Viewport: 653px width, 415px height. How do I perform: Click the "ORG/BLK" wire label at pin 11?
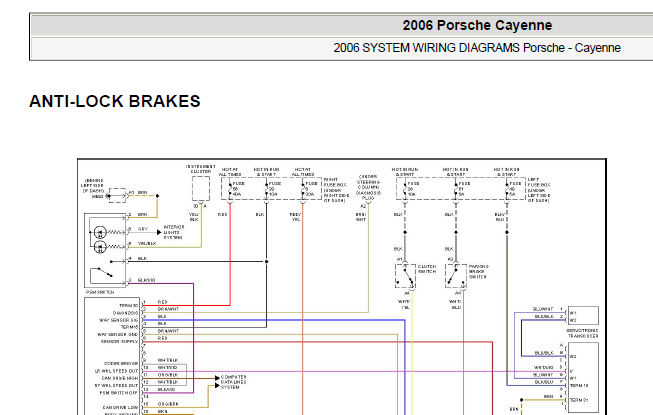coord(168,375)
